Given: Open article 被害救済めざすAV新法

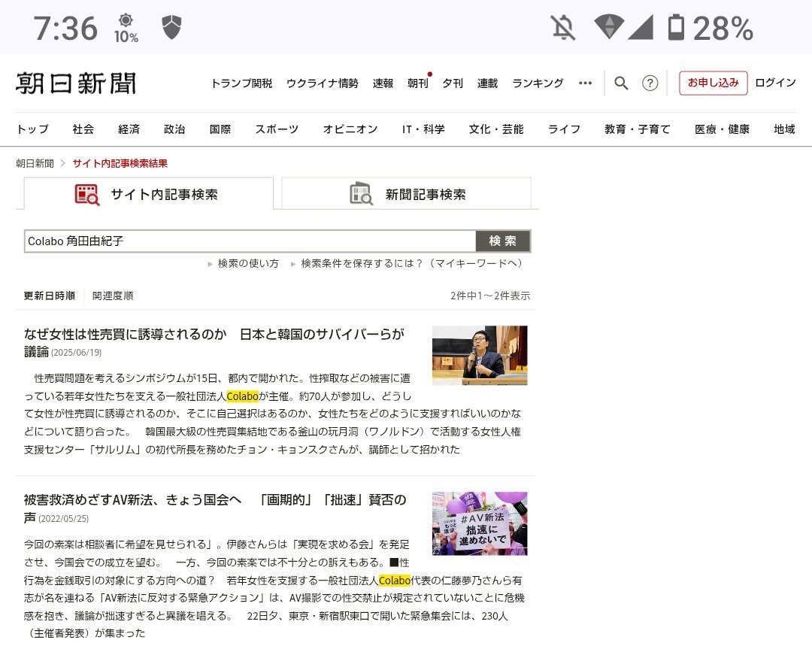Looking at the screenshot, I should [215, 508].
